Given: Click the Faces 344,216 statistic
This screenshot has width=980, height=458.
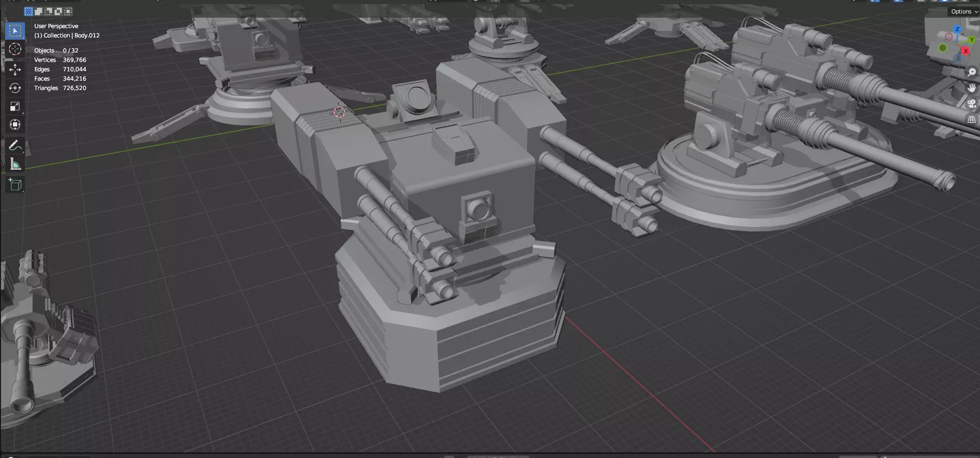Looking at the screenshot, I should point(60,79).
